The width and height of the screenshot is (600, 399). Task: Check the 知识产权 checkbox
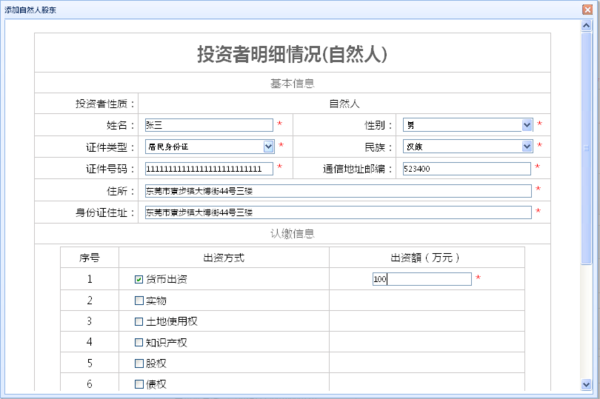pos(139,342)
